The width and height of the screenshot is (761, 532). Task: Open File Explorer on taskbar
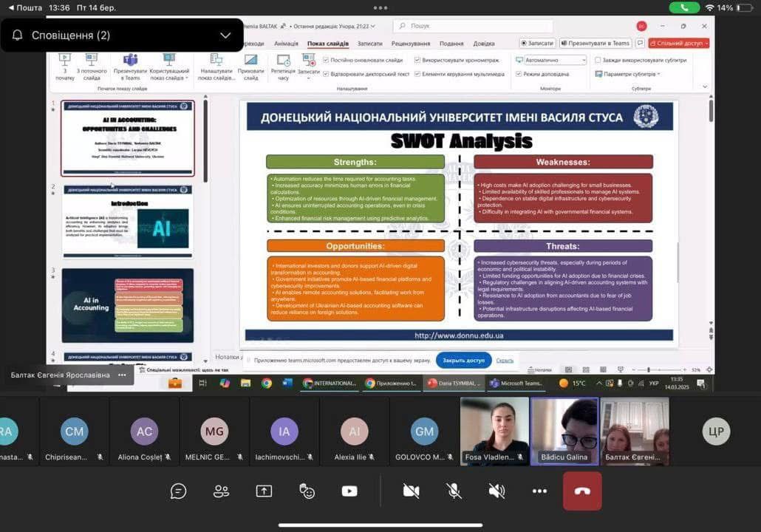point(245,383)
